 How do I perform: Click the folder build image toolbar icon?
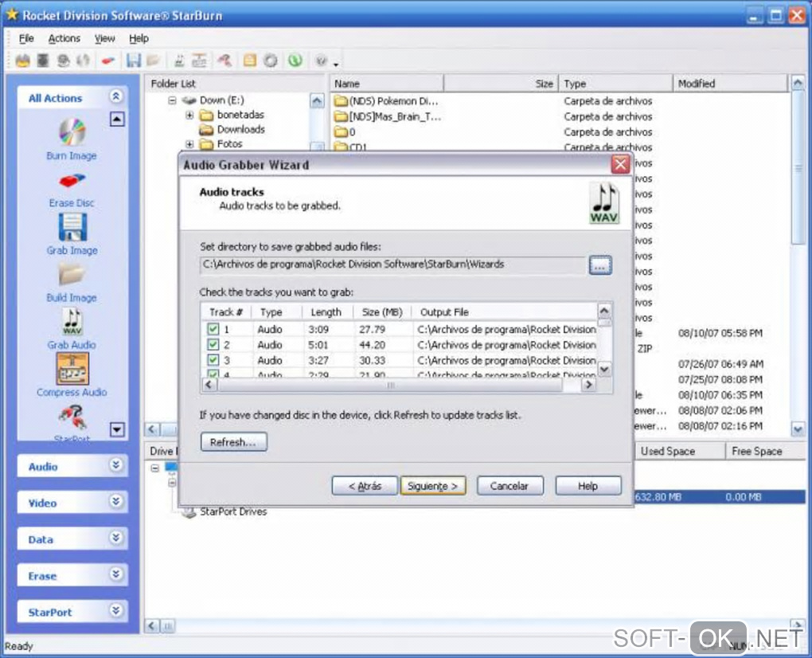[x=154, y=61]
